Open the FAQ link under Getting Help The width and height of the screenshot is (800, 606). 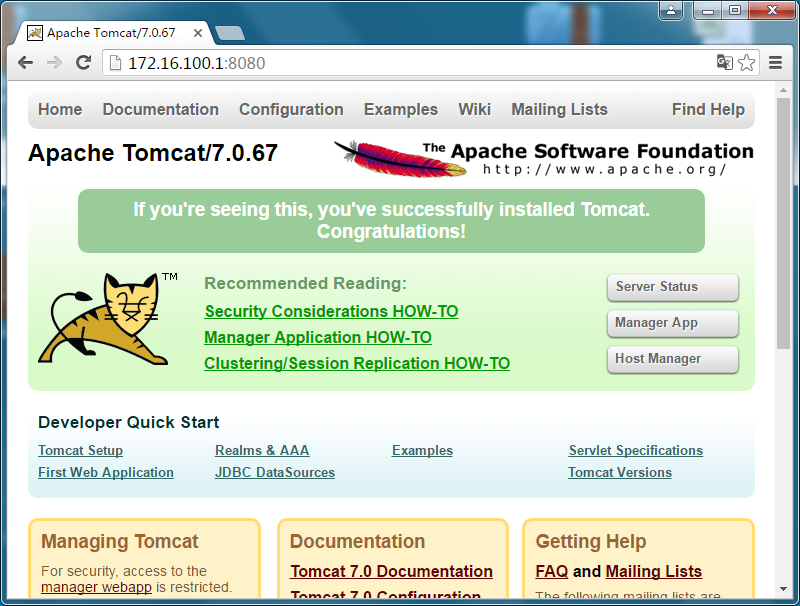pos(552,571)
